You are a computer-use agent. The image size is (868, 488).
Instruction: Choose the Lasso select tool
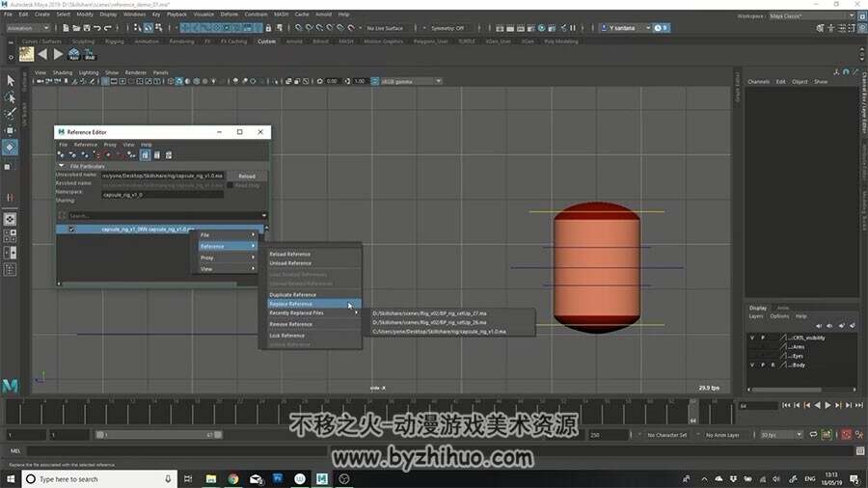[10, 97]
